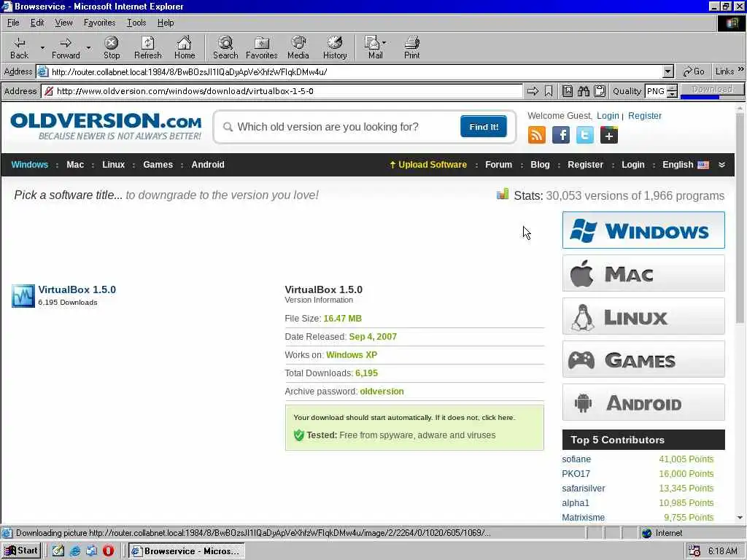Click Browservice clipboard icon
The image size is (747, 560).
click(x=600, y=91)
